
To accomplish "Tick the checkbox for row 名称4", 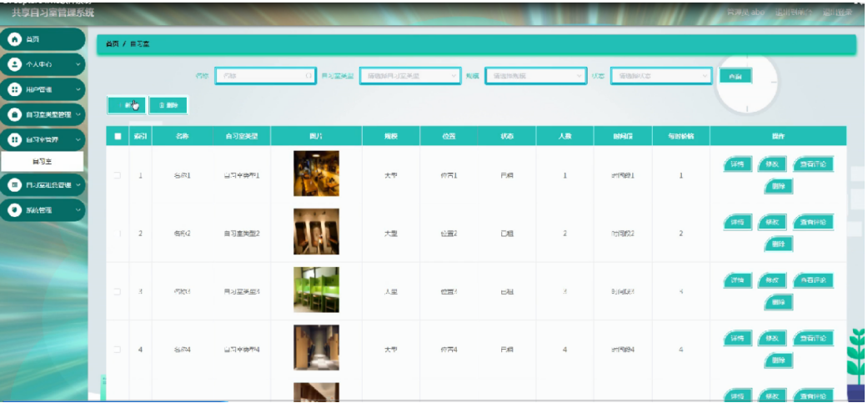I will [118, 350].
